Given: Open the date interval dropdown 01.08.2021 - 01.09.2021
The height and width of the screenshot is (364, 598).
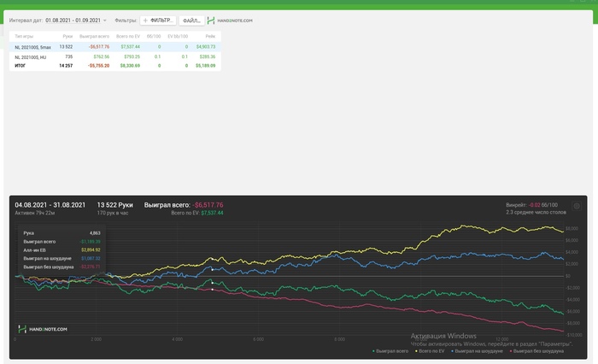Looking at the screenshot, I should tap(76, 21).
